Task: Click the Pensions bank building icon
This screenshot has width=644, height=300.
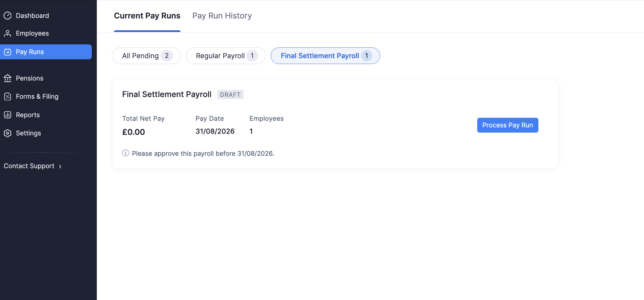Action: click(x=7, y=78)
